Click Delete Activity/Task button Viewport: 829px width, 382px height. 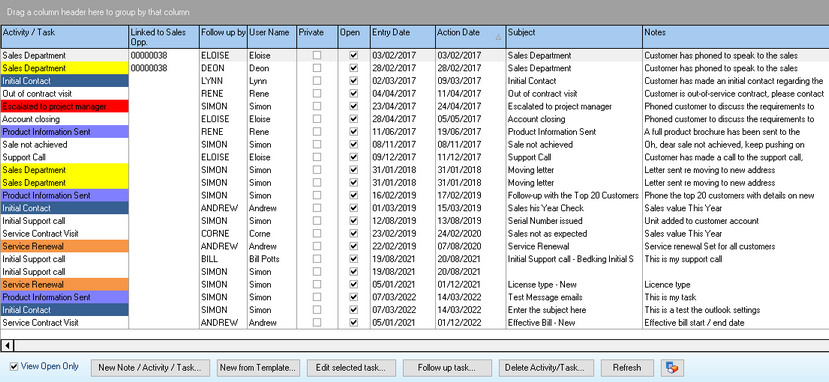point(545,368)
